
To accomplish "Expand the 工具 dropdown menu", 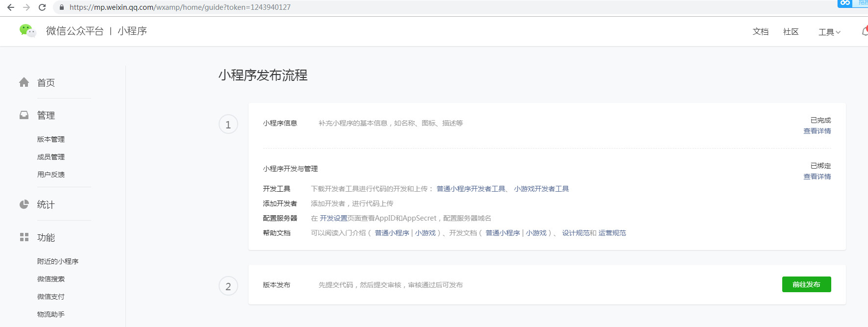I will pyautogui.click(x=829, y=32).
